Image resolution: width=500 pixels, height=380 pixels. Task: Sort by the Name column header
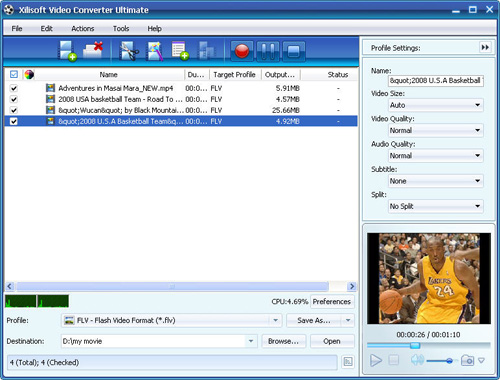click(x=109, y=75)
